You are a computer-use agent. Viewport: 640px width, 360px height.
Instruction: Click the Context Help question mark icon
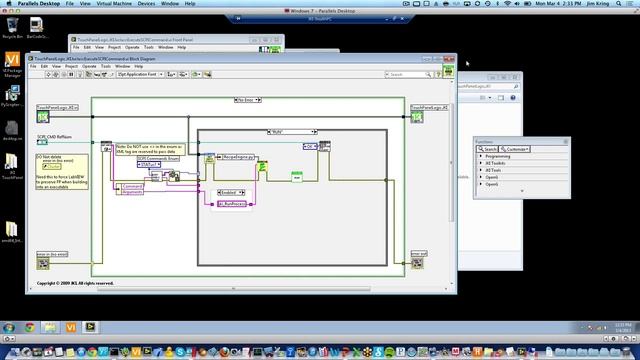click(438, 74)
